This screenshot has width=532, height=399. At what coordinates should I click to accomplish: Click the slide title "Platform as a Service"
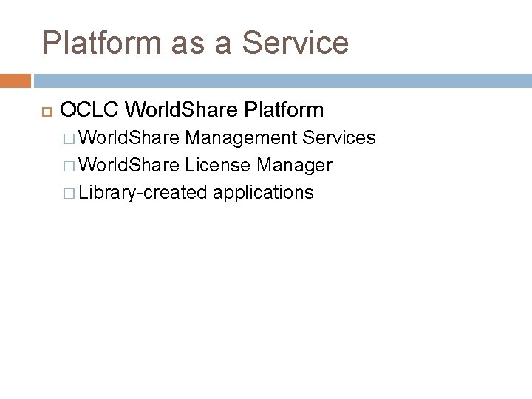[195, 42]
